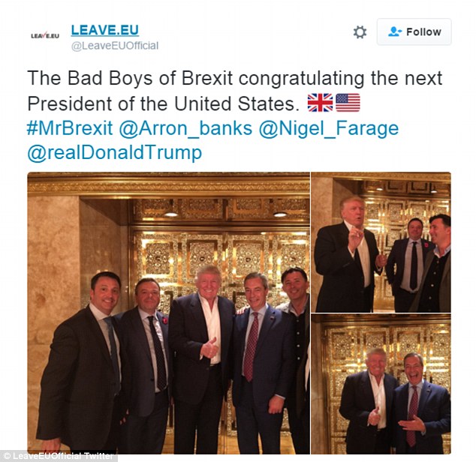The image size is (476, 462).
Task: Click the red LEAVE.EU checkmark in avatar
Action: (44, 34)
